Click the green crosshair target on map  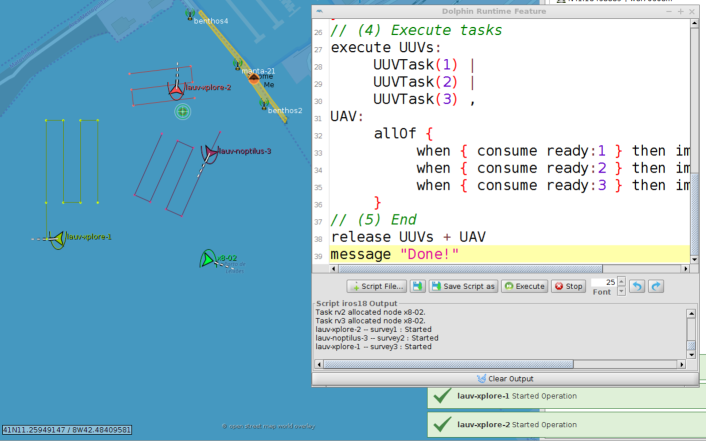182,112
